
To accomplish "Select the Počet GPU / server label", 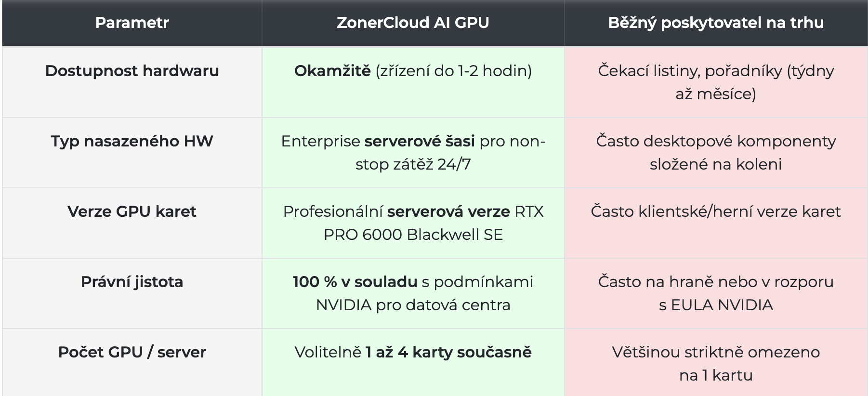I will tap(132, 352).
